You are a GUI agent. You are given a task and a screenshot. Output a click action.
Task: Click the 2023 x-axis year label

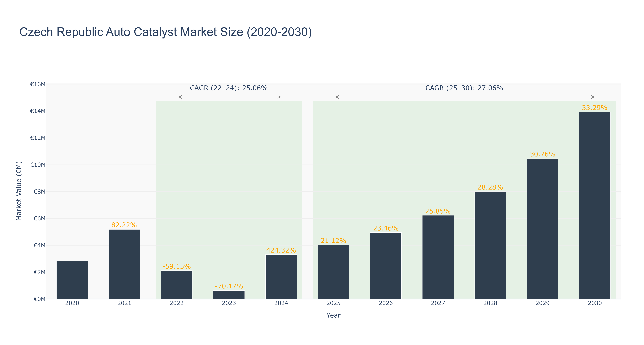(229, 303)
